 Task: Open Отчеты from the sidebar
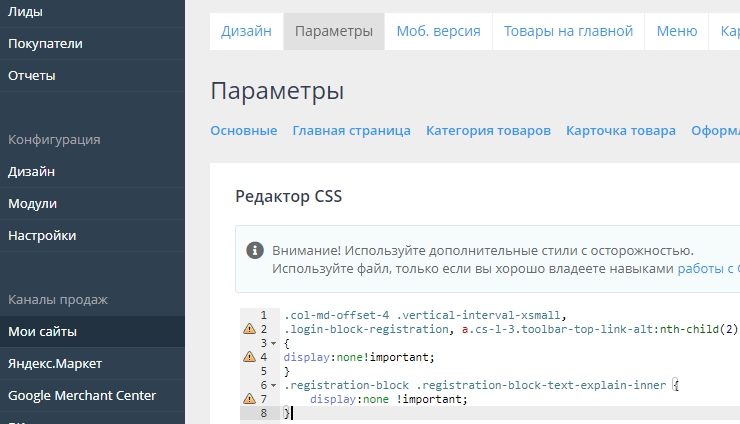point(32,75)
